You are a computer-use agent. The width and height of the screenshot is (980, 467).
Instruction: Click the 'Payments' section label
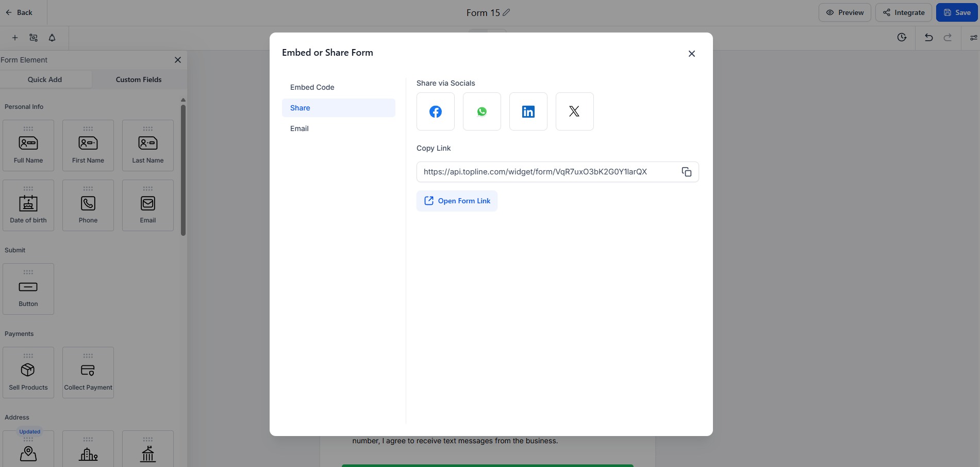pos(19,334)
